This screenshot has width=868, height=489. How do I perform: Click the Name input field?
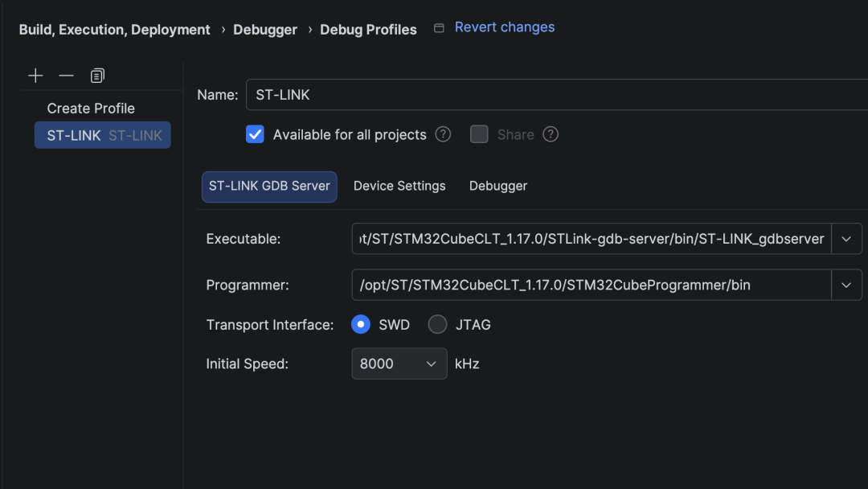557,95
